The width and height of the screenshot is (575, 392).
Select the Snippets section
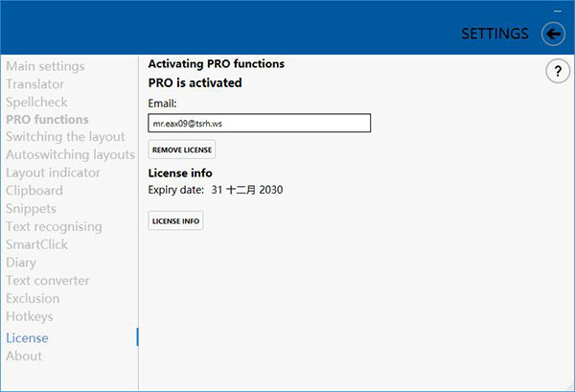click(x=31, y=209)
